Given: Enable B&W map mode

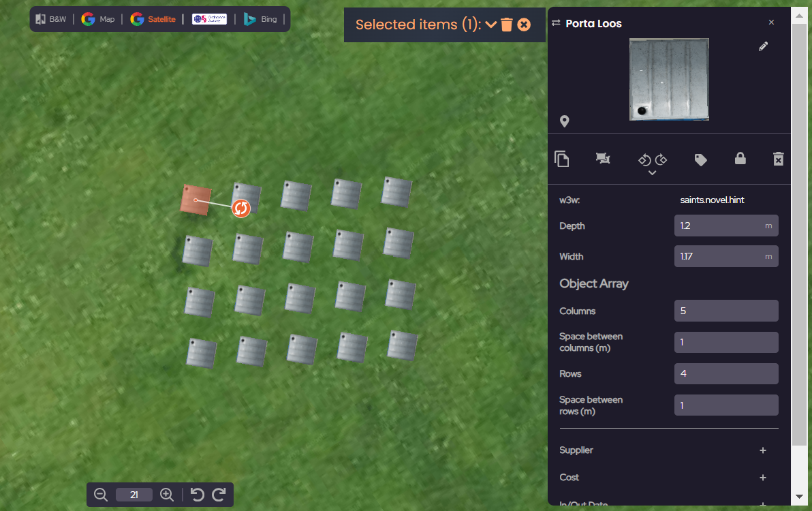Looking at the screenshot, I should coord(50,20).
